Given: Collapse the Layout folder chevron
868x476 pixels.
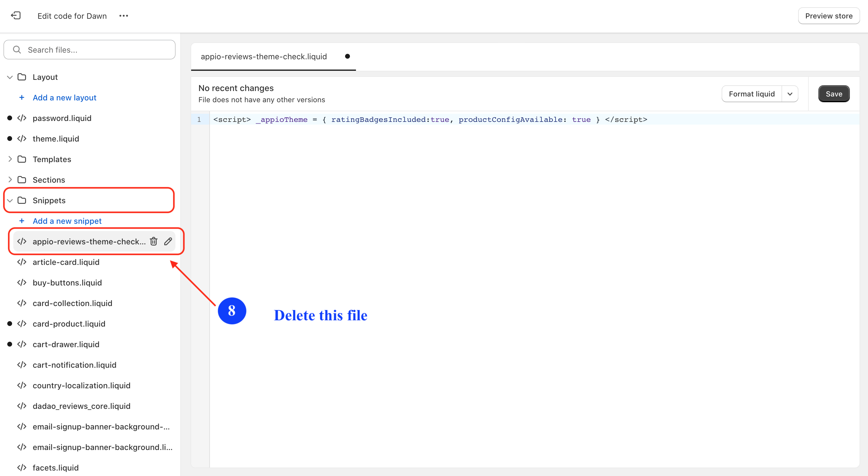Looking at the screenshot, I should click(10, 77).
